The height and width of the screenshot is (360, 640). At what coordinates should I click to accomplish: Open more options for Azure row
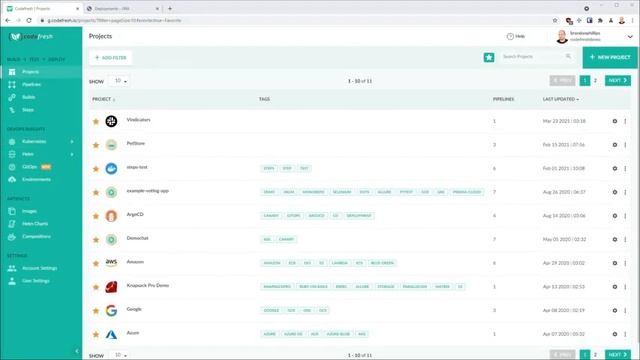[625, 334]
